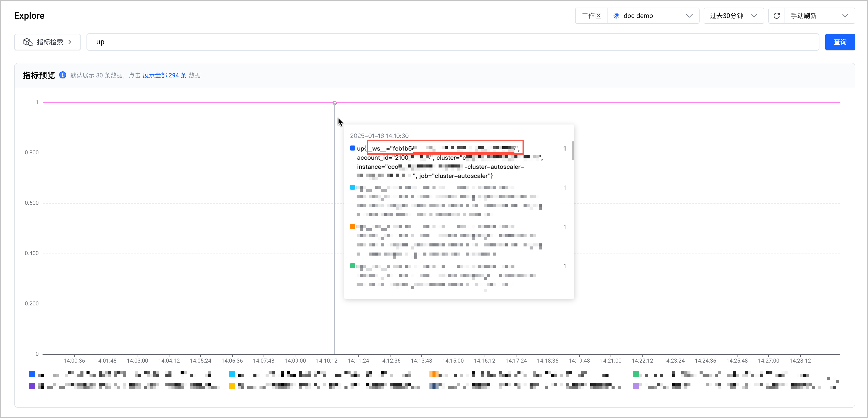This screenshot has width=868, height=418.
Task: Click the blue 查询 query button
Action: tap(840, 42)
